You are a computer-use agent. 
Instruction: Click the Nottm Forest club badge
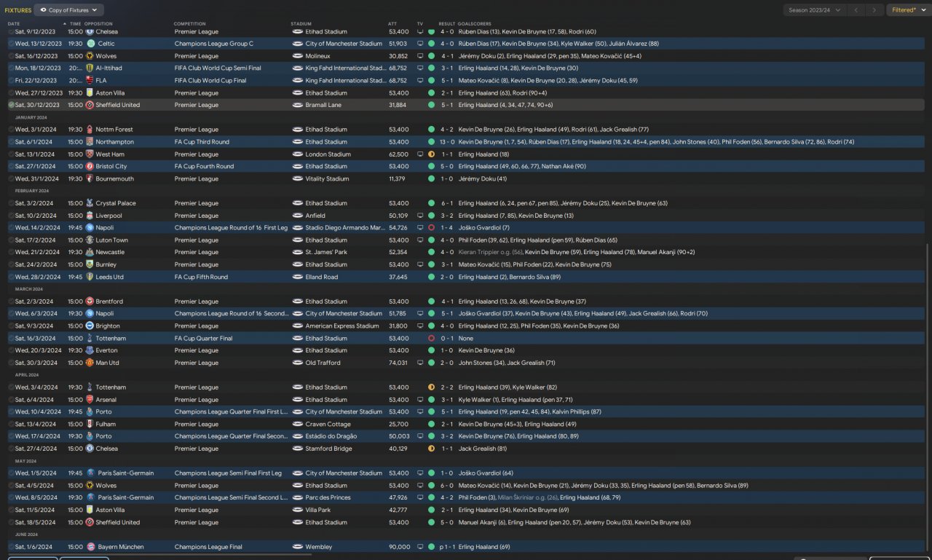coord(90,130)
